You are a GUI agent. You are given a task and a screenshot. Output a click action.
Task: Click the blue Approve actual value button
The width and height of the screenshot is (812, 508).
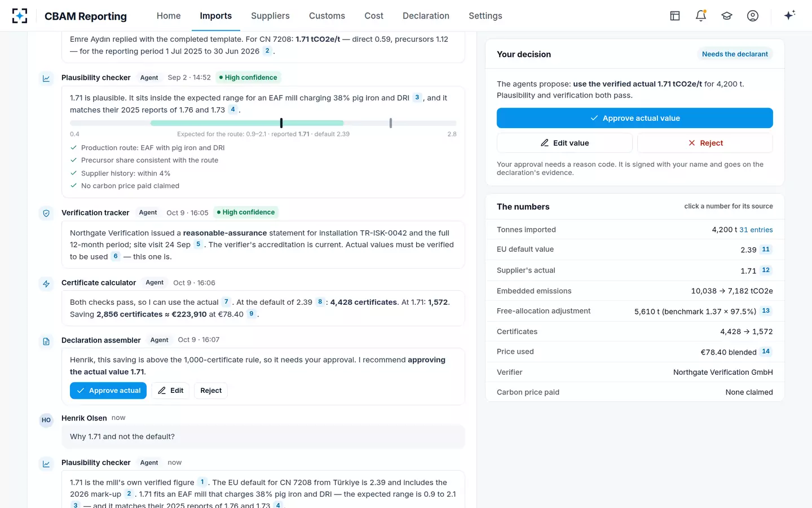pos(635,118)
